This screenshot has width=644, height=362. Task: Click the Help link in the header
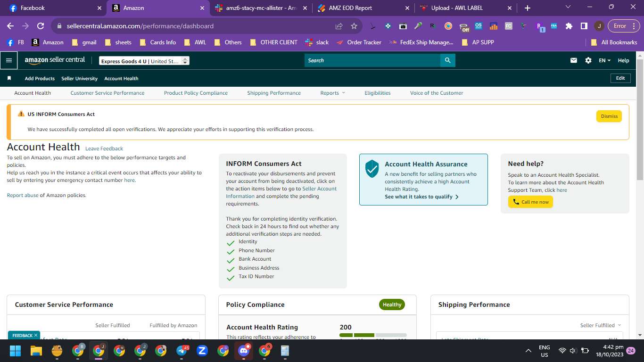click(623, 60)
